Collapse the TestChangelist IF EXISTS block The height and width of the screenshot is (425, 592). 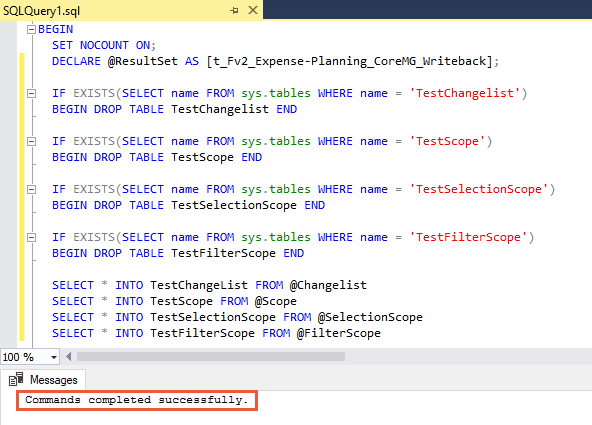click(32, 93)
